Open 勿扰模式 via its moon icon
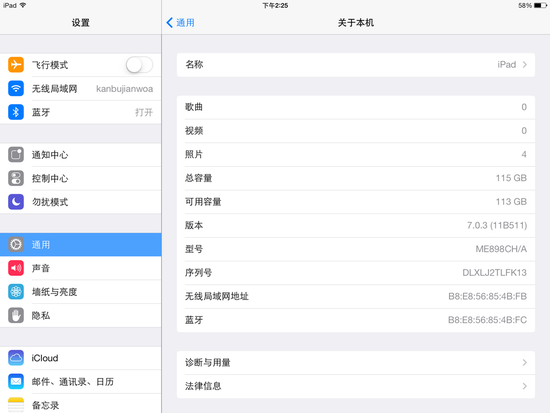This screenshot has width=550, height=413. pos(16,202)
